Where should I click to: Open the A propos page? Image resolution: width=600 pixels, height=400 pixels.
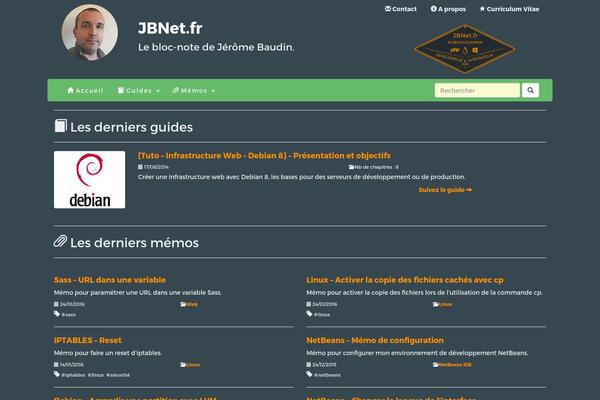448,9
